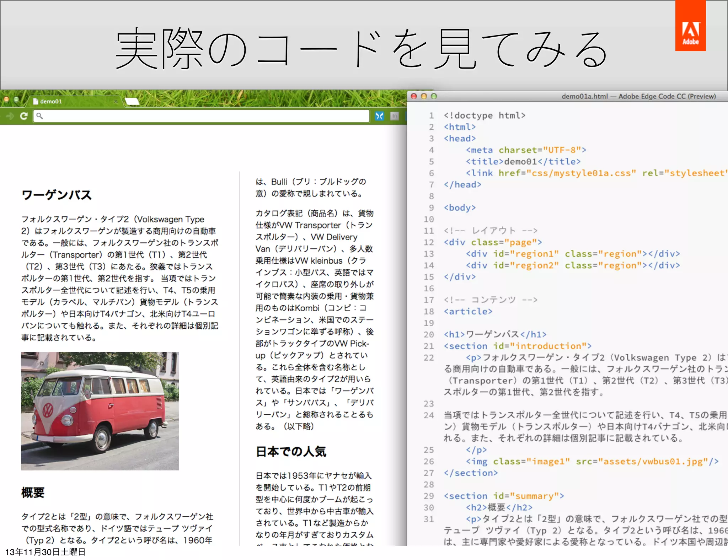Click the red Volkswagen bus photo
This screenshot has height=560, width=728.
[100, 411]
